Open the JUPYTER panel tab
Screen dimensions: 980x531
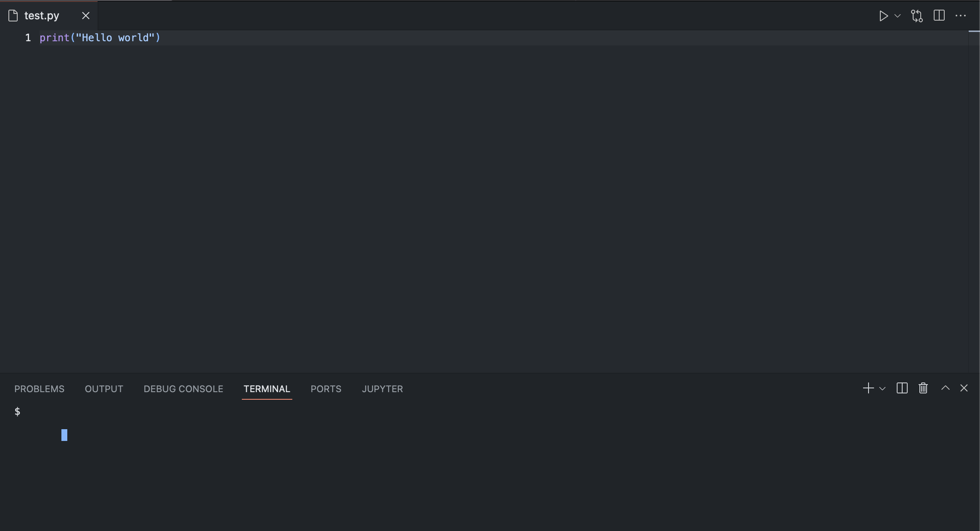382,389
